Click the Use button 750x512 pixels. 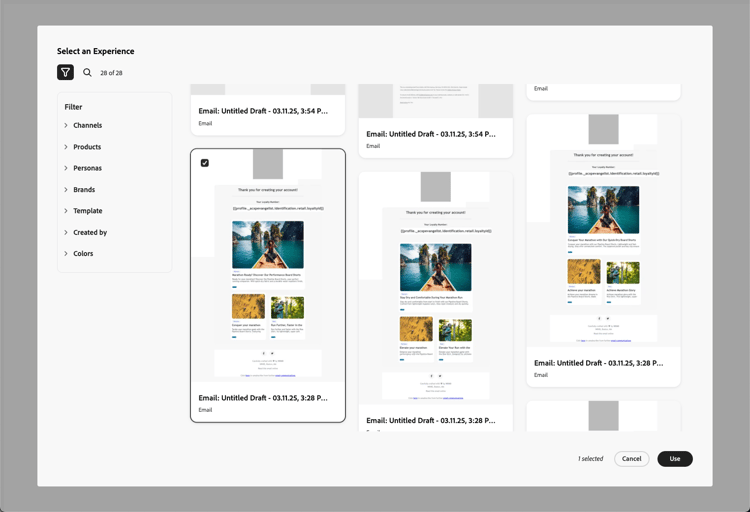click(x=675, y=458)
